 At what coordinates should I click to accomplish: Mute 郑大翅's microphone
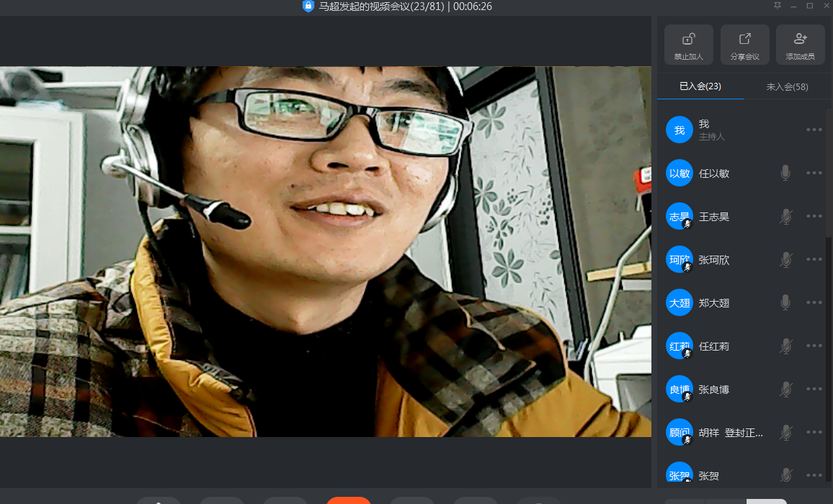(x=785, y=302)
